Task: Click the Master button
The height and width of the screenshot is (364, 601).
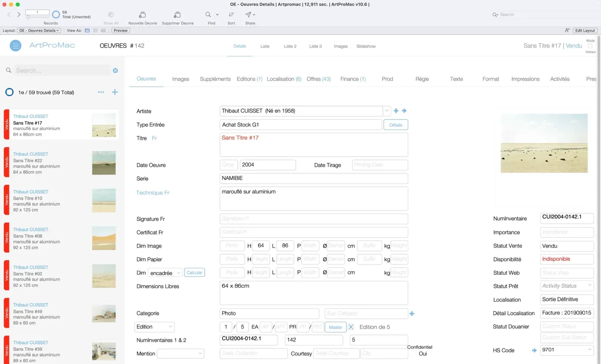Action: point(336,327)
